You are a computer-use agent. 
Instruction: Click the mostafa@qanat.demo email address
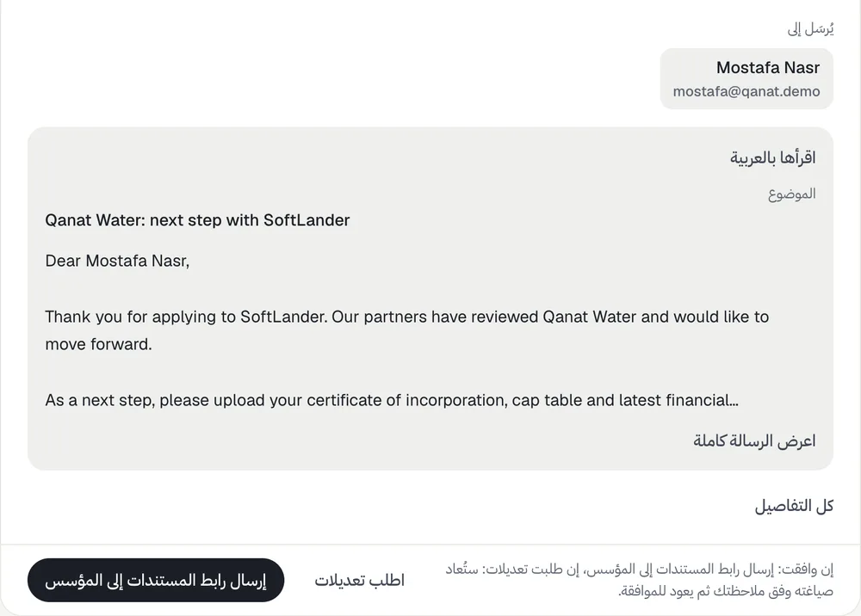746,91
